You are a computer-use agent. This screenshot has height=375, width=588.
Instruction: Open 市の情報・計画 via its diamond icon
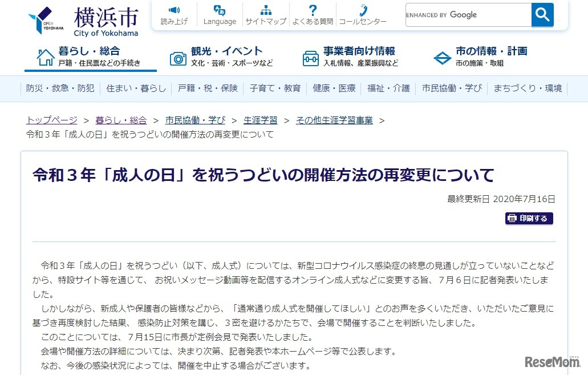(443, 57)
